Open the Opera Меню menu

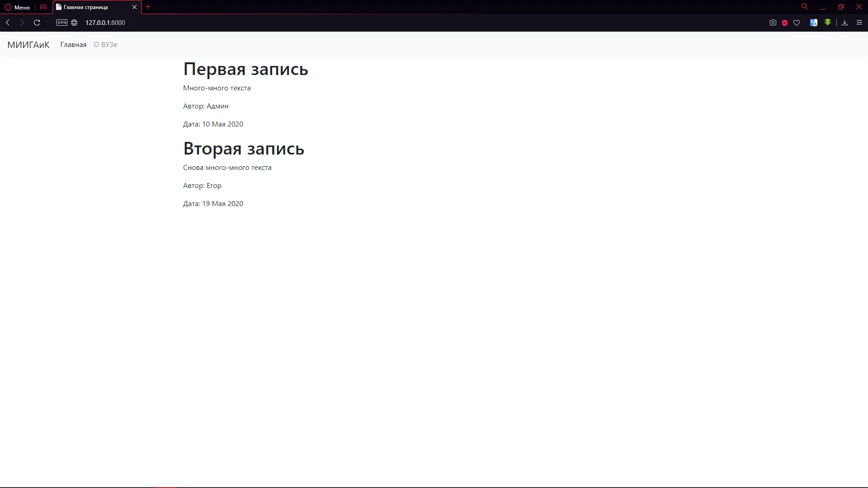coord(18,7)
